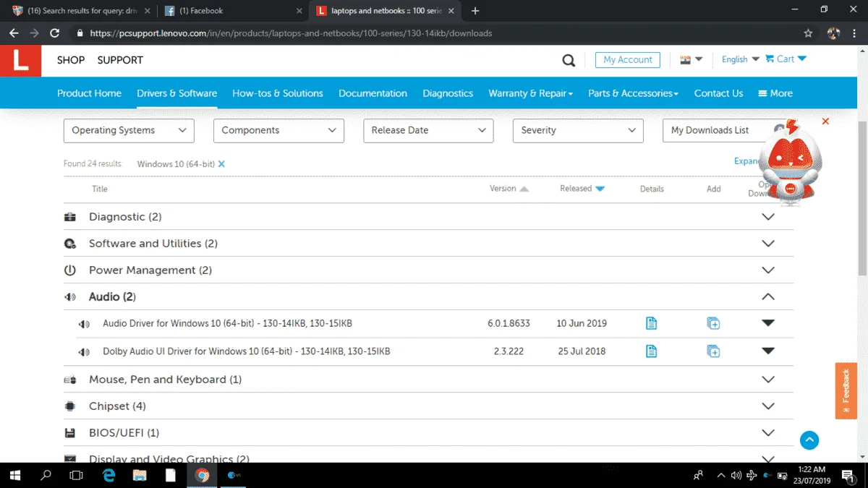Click Audio Driver for Windows 10 title
Image resolution: width=868 pixels, height=488 pixels.
[227, 323]
